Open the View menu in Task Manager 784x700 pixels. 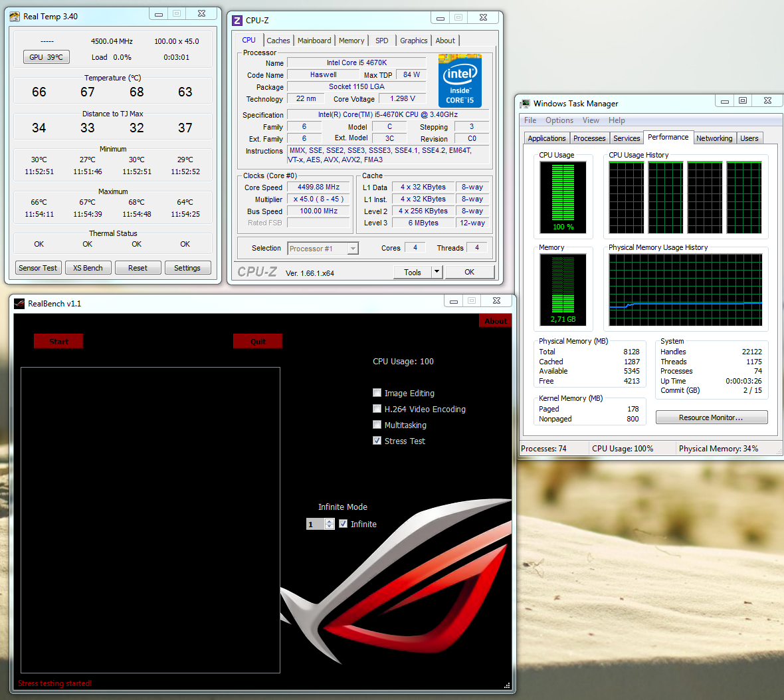591,120
